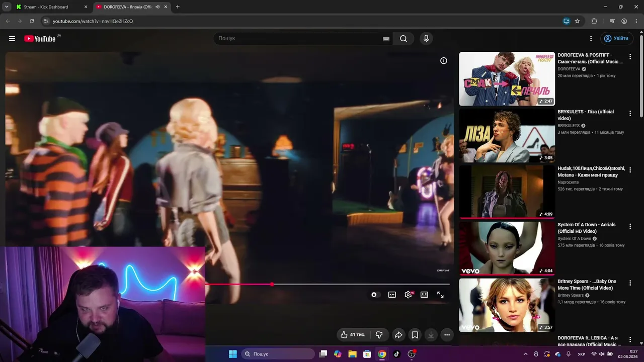The width and height of the screenshot is (644, 362).
Task: Bookmark this page with the star
Action: coord(577,21)
